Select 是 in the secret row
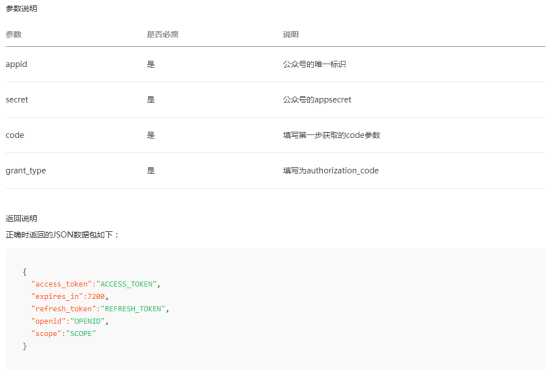The height and width of the screenshot is (377, 554). (151, 100)
